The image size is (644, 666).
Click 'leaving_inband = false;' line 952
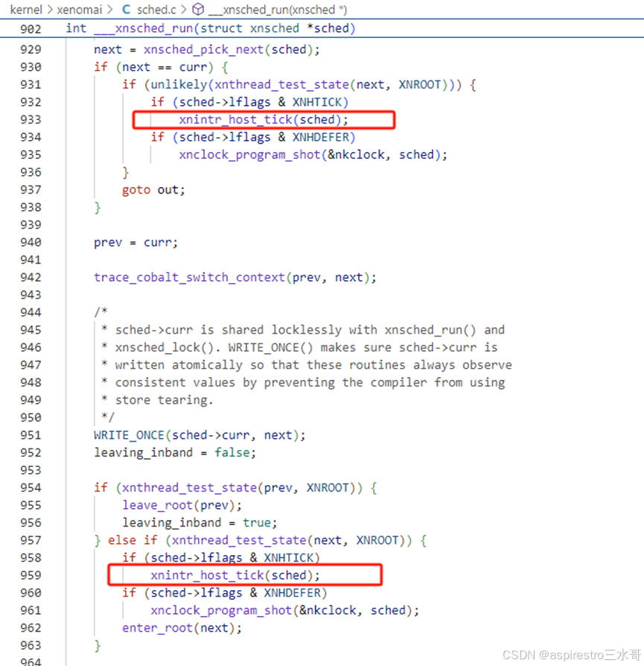(x=175, y=453)
